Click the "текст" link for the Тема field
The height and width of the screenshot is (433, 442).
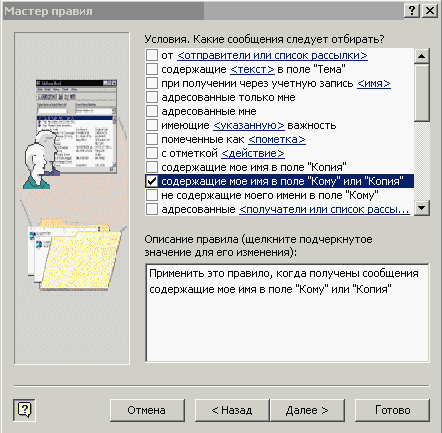(x=252, y=69)
